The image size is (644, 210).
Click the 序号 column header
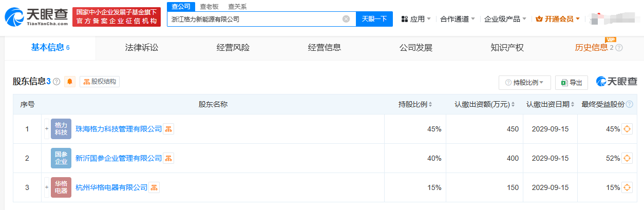[x=27, y=104]
